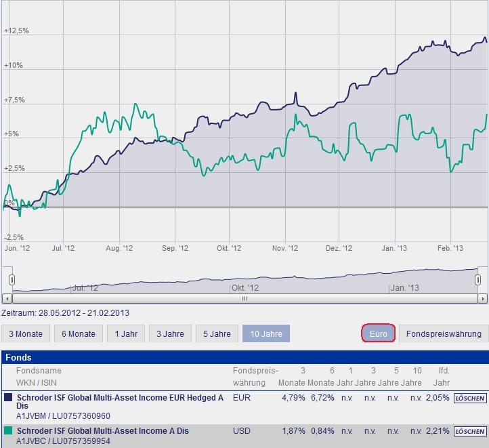Viewport: 489px width, 448px height.
Task: Open Schroder ISF Global Multi-Asset Income EUR Hedged link
Action: tap(120, 398)
